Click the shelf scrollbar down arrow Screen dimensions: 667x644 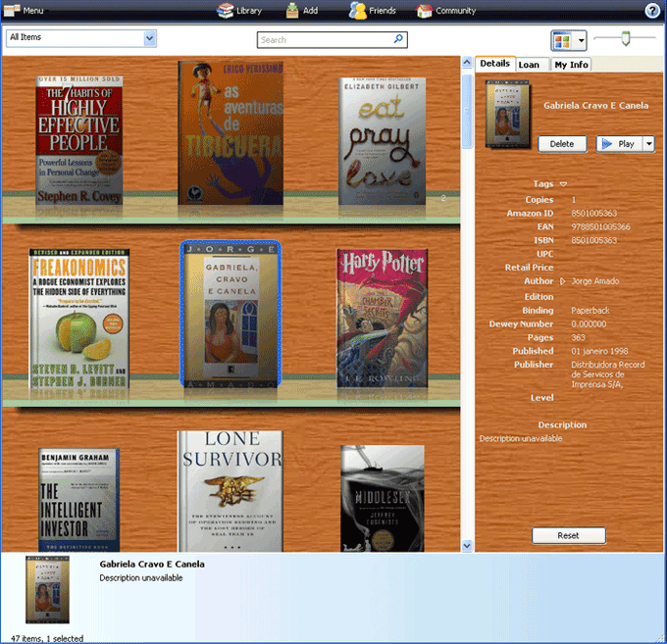(x=467, y=545)
